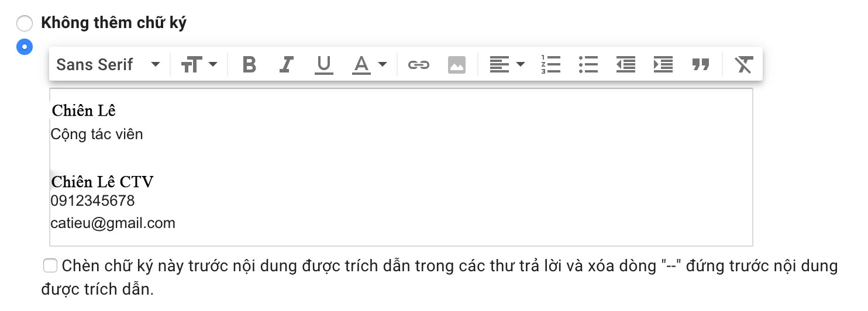Enable 'Chèn chữ ký này trước nội dung' checkbox
Image resolution: width=868 pixels, height=311 pixels.
click(50, 266)
